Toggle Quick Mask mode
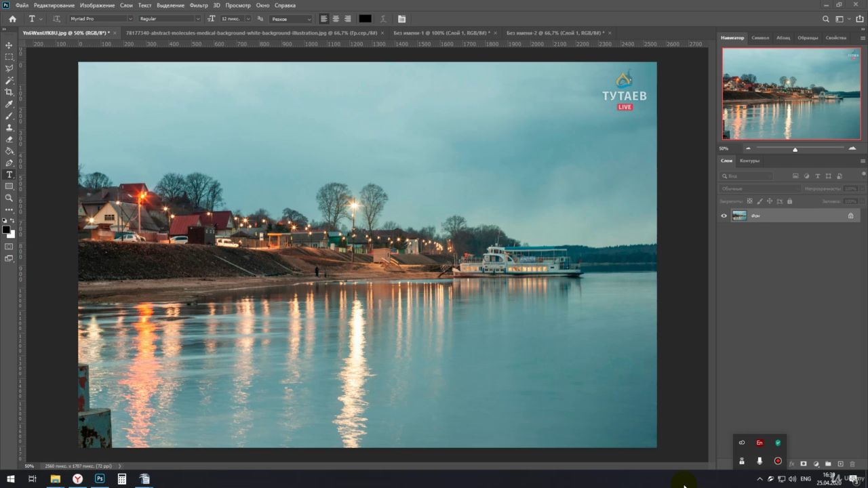Screen dimensions: 868x488 click(x=9, y=247)
